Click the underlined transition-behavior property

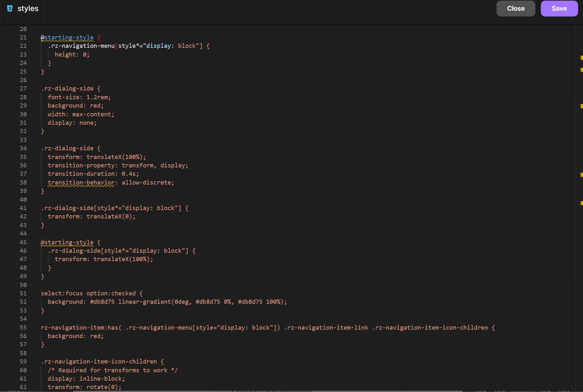tap(81, 183)
